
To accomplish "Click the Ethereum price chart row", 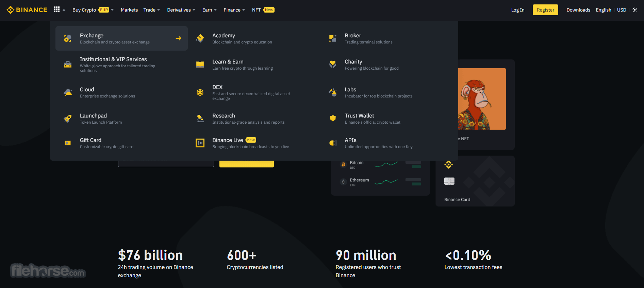I will click(380, 182).
